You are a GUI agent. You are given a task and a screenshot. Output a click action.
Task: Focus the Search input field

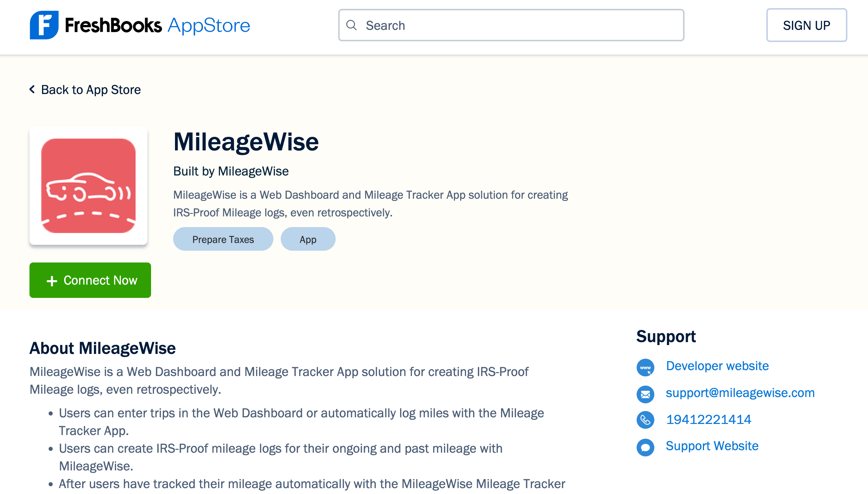point(511,25)
